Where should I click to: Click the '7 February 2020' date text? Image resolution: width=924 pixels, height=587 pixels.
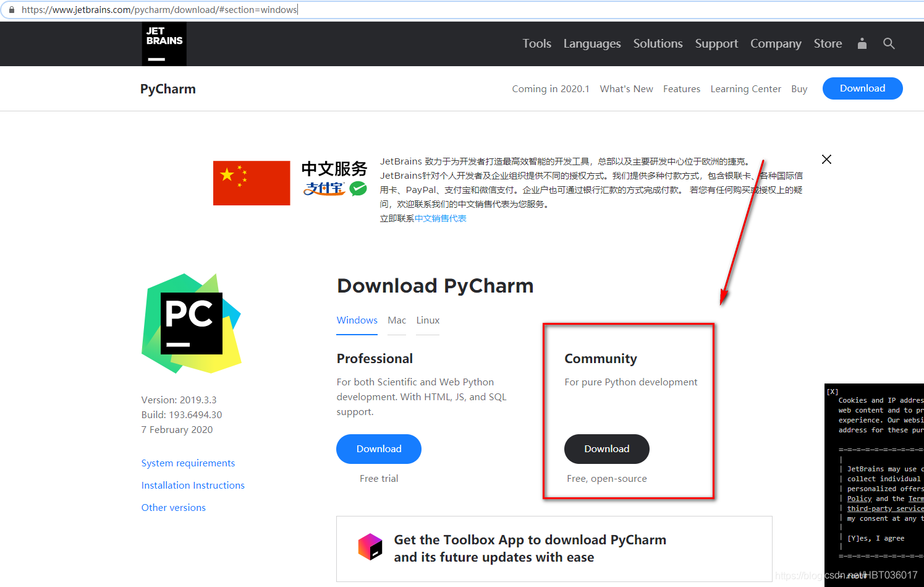click(177, 430)
